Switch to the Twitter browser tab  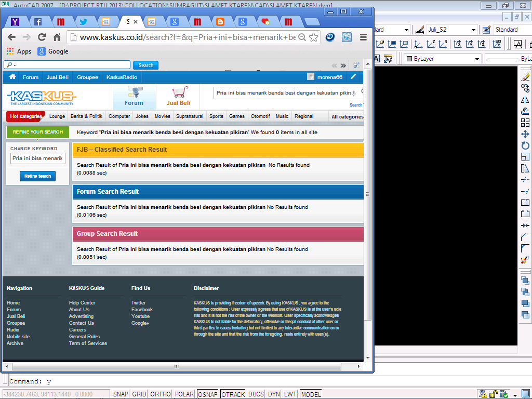tap(84, 22)
